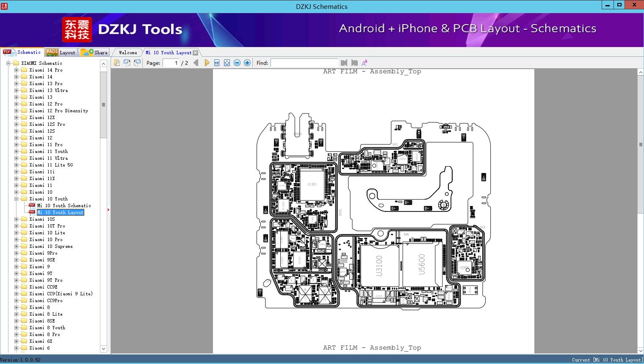Click the document viewer scroll-up arrow

(x=641, y=72)
